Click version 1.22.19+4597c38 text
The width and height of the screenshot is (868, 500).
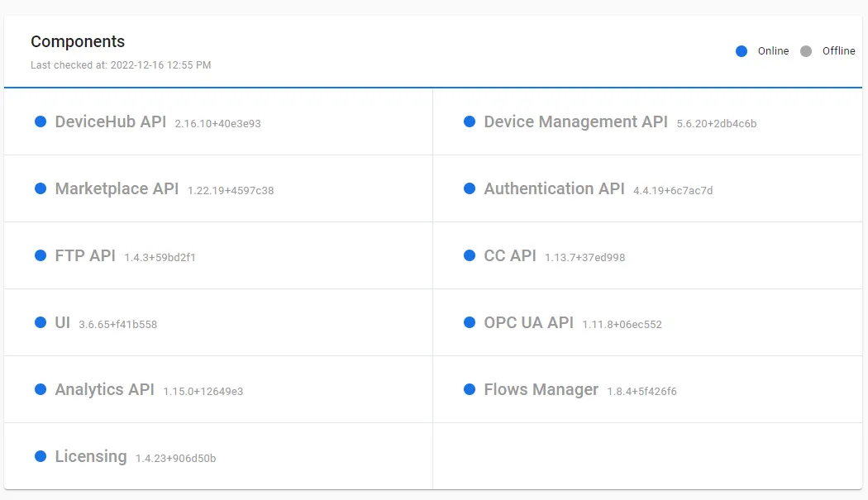231,191
